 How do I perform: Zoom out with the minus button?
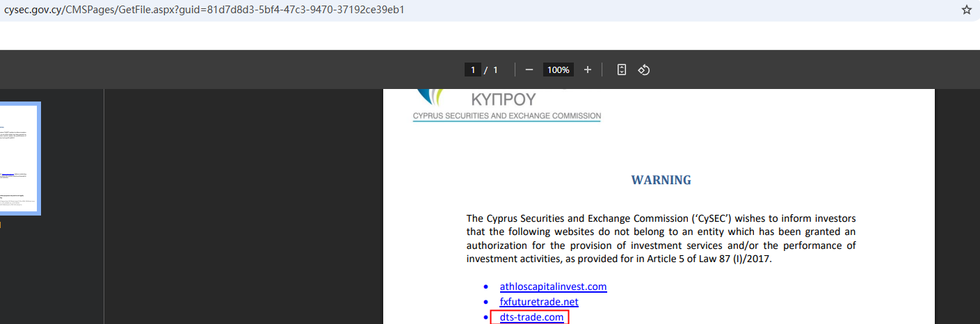point(529,70)
